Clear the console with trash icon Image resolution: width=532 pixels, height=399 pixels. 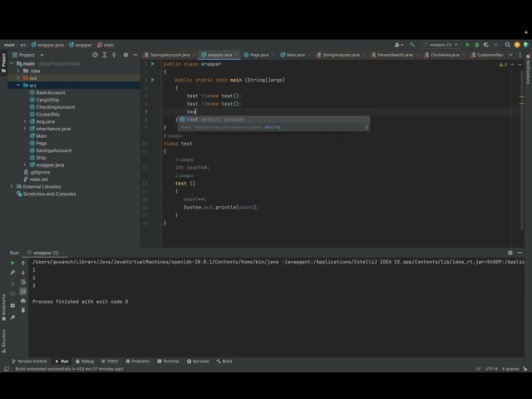pyautogui.click(x=23, y=310)
